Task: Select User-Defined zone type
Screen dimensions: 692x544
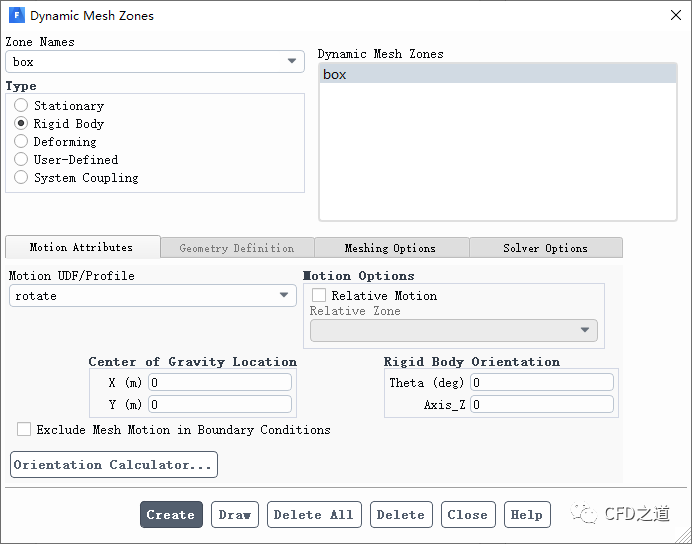Action: [21, 160]
